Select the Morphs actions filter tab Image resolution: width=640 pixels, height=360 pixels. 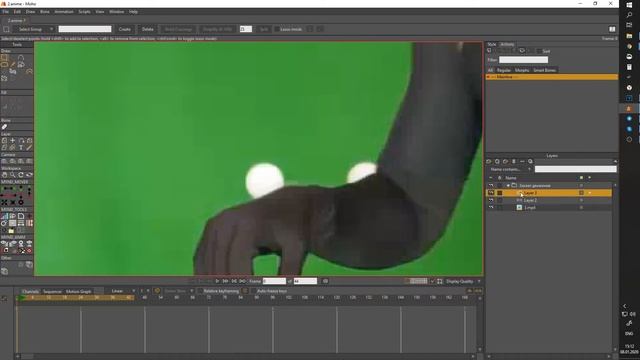pyautogui.click(x=522, y=70)
